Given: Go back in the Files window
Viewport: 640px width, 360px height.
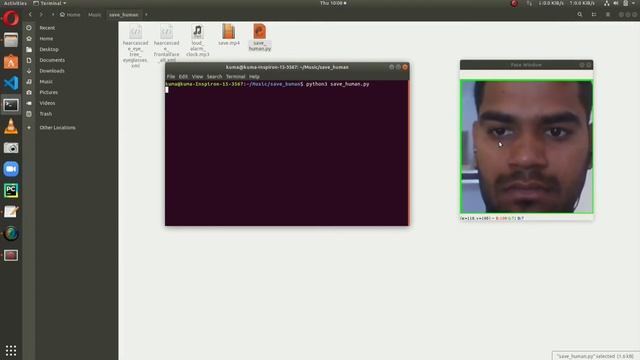Looking at the screenshot, I should [x=30, y=14].
